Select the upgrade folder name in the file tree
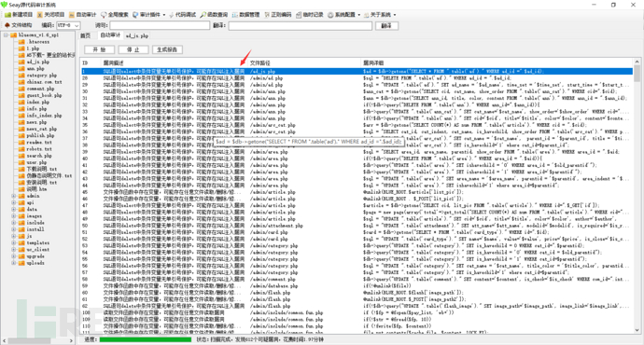This screenshot has height=345, width=644. coord(35,256)
